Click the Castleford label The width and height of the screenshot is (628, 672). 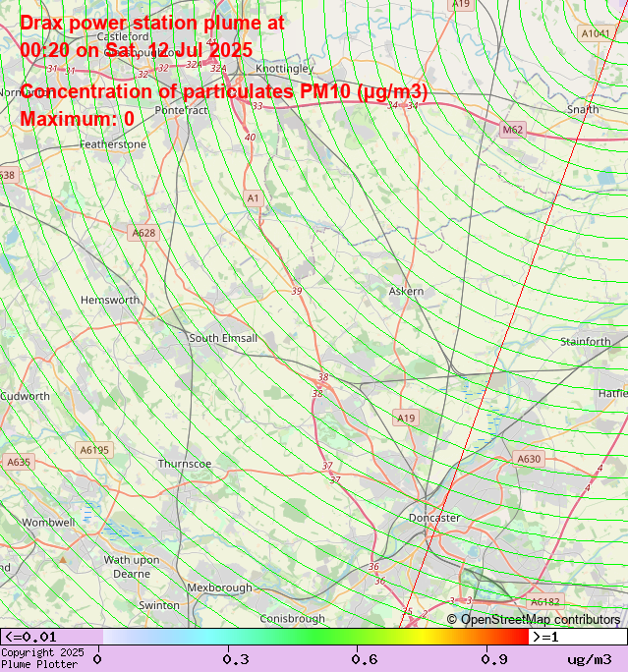pyautogui.click(x=123, y=37)
